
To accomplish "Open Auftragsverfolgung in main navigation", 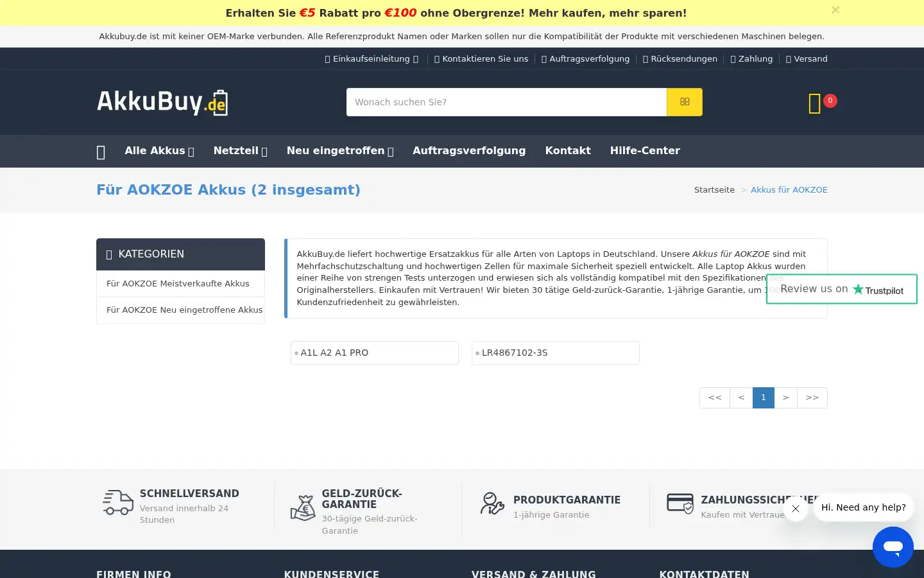I will [x=469, y=151].
